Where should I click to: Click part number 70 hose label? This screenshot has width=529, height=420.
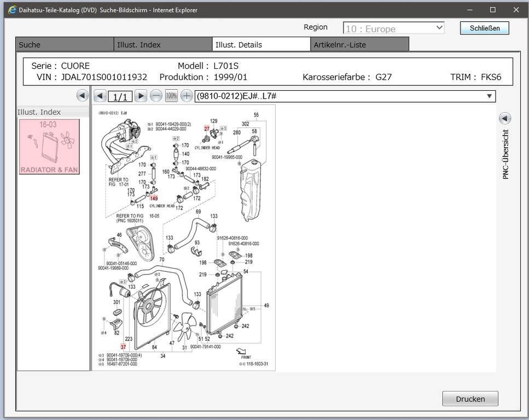point(161,259)
